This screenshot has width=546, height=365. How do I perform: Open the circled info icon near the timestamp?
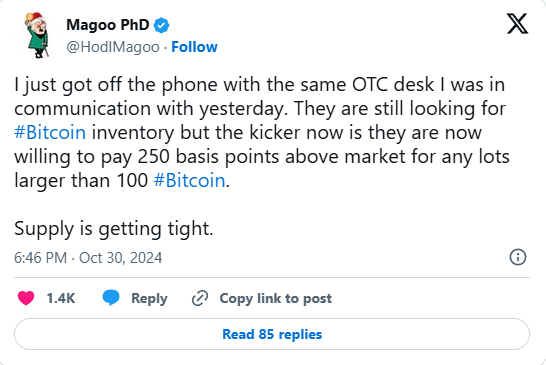(x=518, y=257)
